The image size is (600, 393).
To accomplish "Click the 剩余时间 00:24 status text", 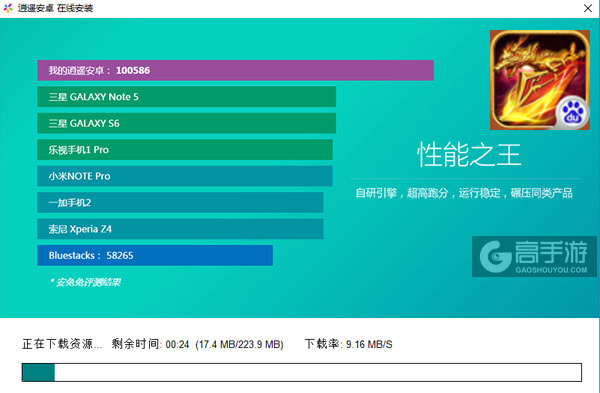I will (150, 344).
